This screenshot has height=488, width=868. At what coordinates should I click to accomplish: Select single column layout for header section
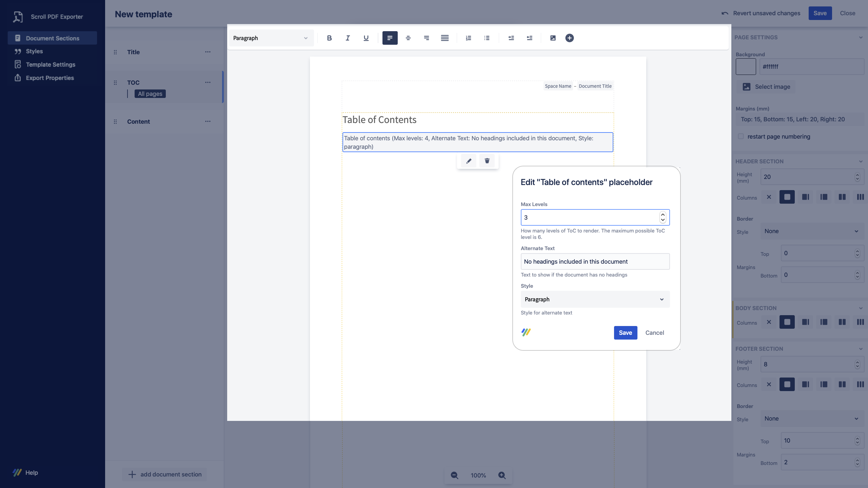tap(787, 197)
